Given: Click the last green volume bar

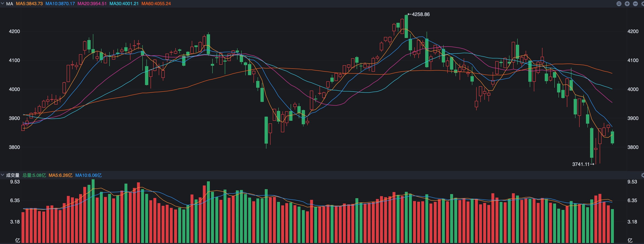Looking at the screenshot, I should pyautogui.click(x=612, y=226).
